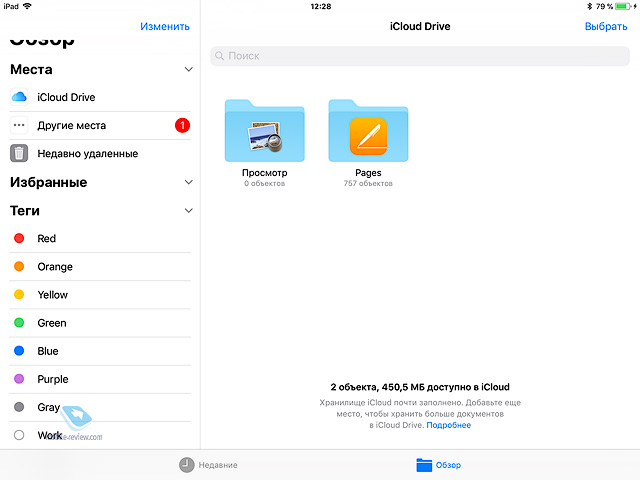
Task: Open the iCloud Drive location row
Action: (x=100, y=97)
